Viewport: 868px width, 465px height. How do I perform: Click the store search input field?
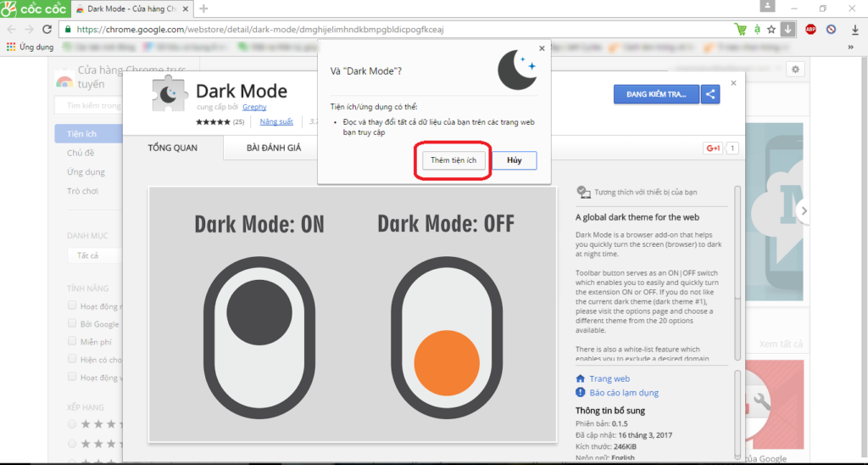coord(89,105)
